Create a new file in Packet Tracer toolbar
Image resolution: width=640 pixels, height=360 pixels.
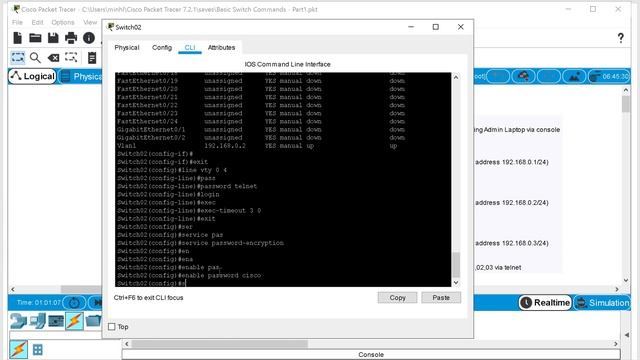pyautogui.click(x=18, y=38)
